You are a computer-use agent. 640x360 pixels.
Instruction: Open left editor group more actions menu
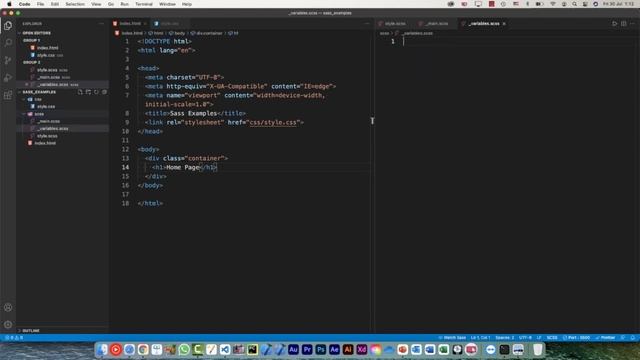[367, 24]
